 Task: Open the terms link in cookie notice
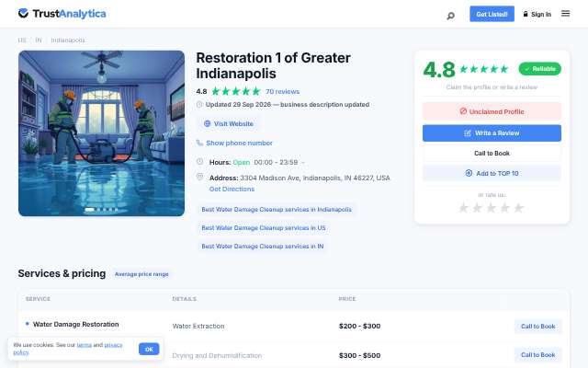84,345
